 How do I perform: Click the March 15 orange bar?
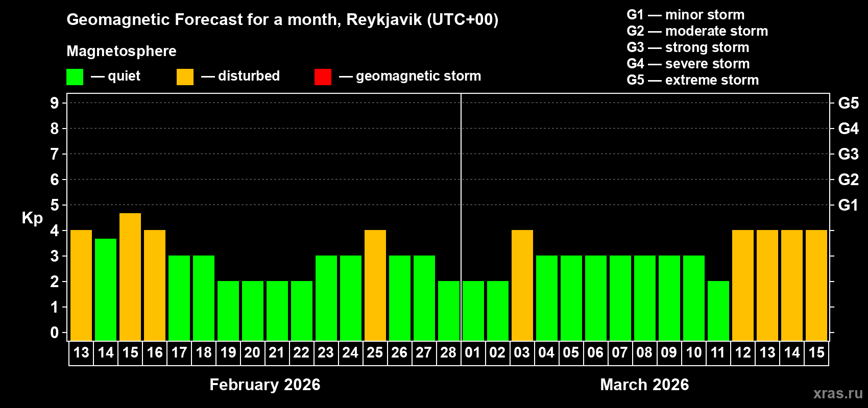click(x=816, y=285)
